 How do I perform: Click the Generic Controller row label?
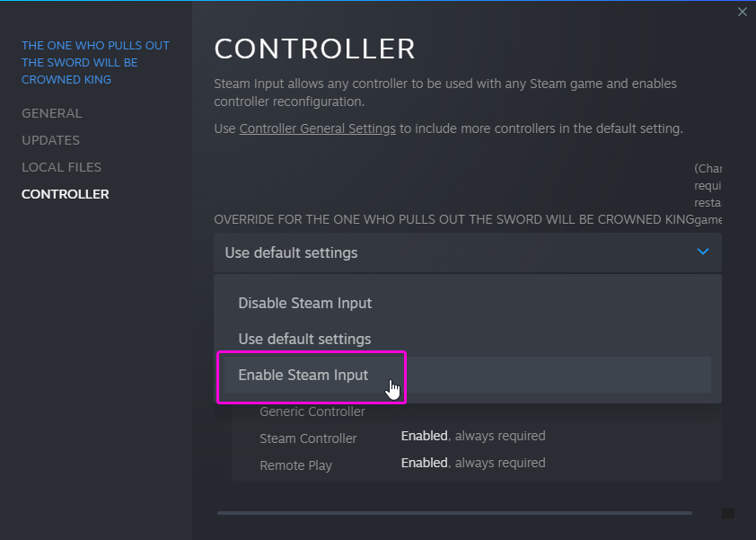pos(312,412)
